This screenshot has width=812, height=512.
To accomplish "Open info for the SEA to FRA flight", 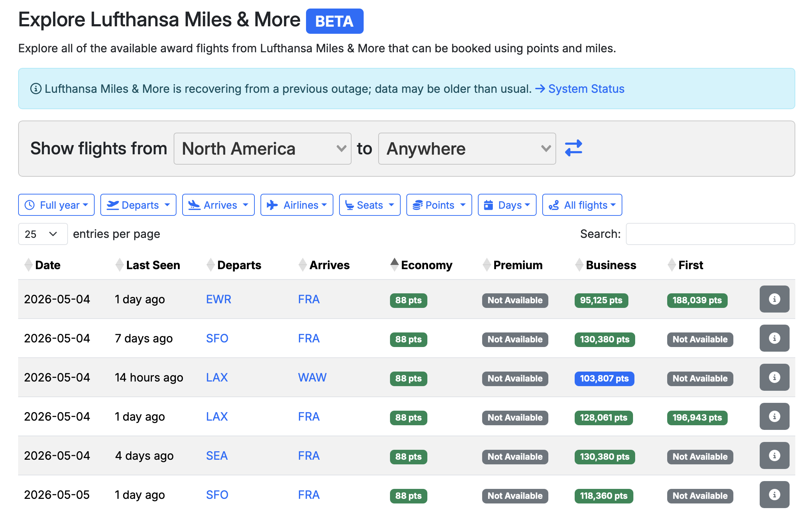I will pyautogui.click(x=774, y=455).
